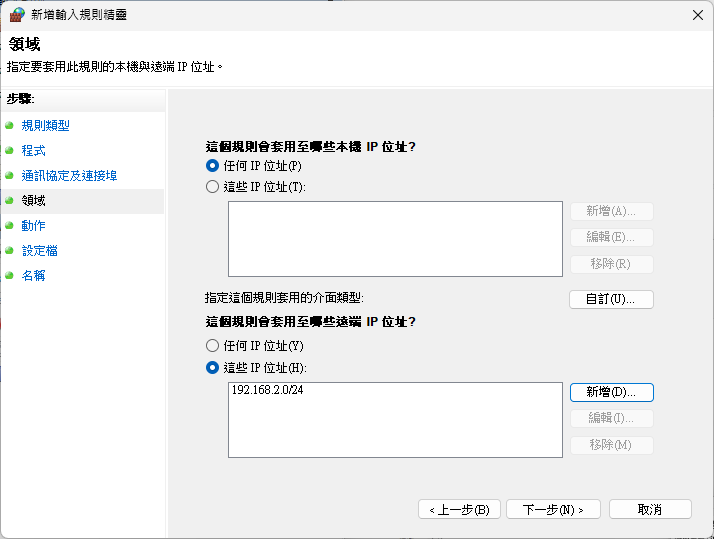714x539 pixels.
Task: Select remote 任何 IP 位址(Y) radio button
Action: tap(212, 346)
